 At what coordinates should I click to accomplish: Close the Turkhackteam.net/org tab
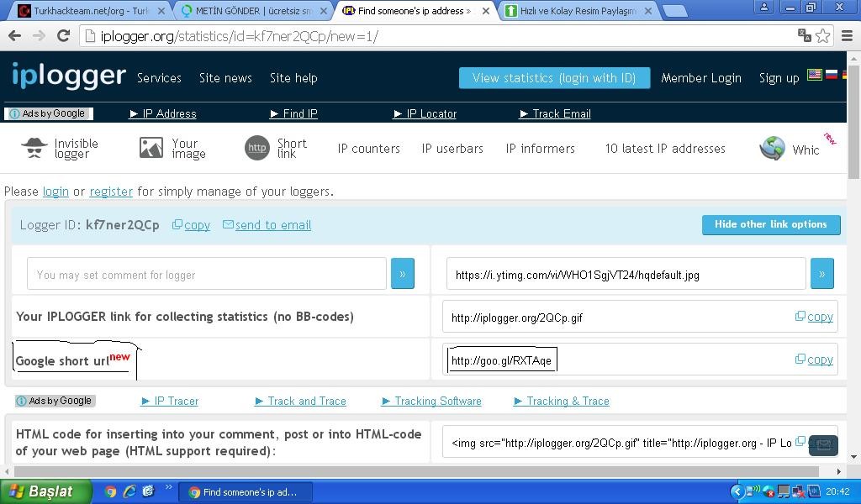(x=161, y=11)
